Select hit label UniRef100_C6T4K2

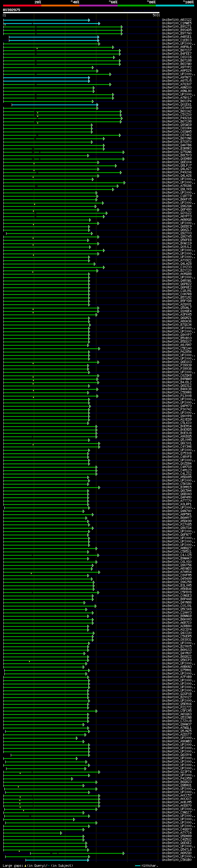[177, 135]
